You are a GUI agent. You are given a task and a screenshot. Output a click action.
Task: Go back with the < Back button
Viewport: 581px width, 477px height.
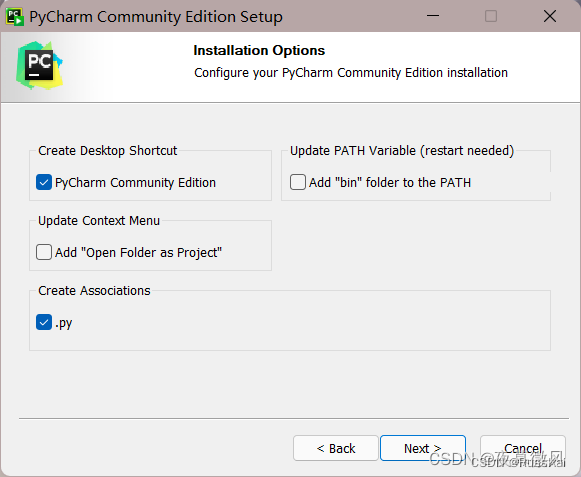click(x=336, y=448)
